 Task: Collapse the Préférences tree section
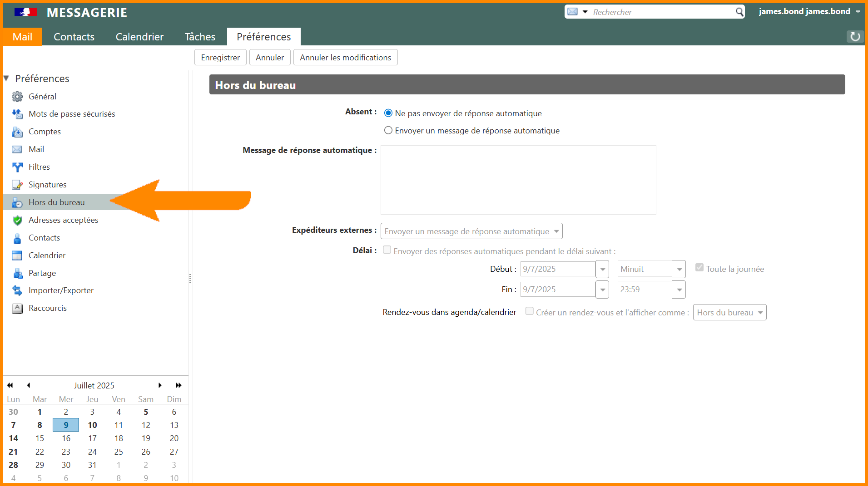[6, 79]
